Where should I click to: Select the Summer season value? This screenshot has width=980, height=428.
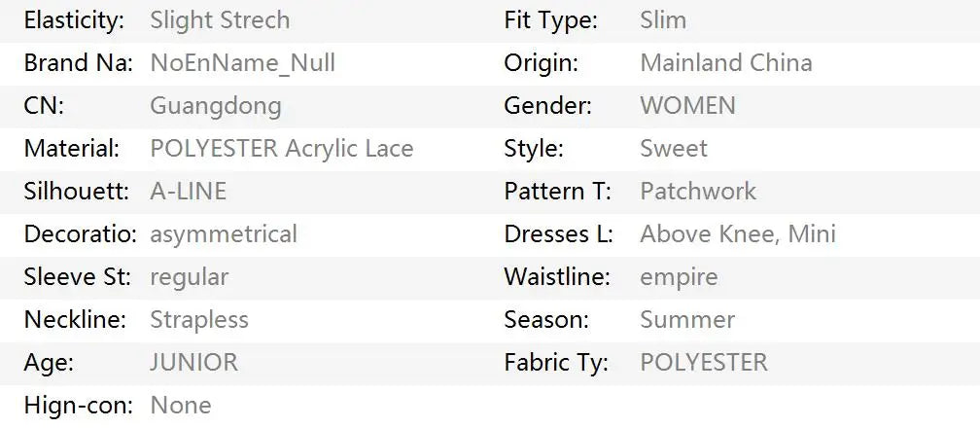click(x=686, y=320)
